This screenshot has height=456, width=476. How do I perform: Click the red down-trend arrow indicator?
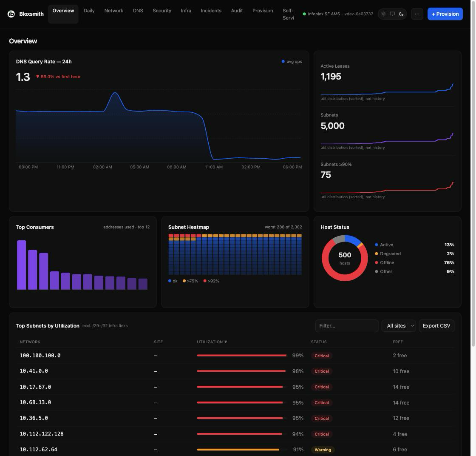coord(38,77)
